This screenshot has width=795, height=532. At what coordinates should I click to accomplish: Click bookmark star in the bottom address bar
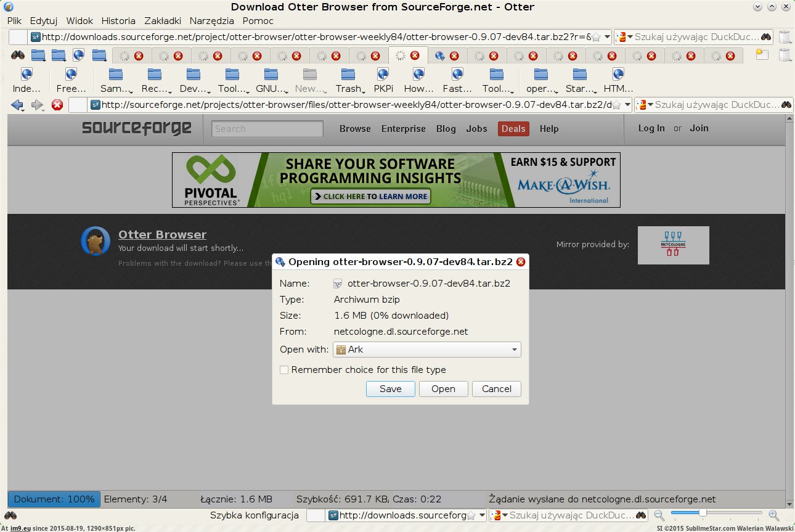click(471, 515)
